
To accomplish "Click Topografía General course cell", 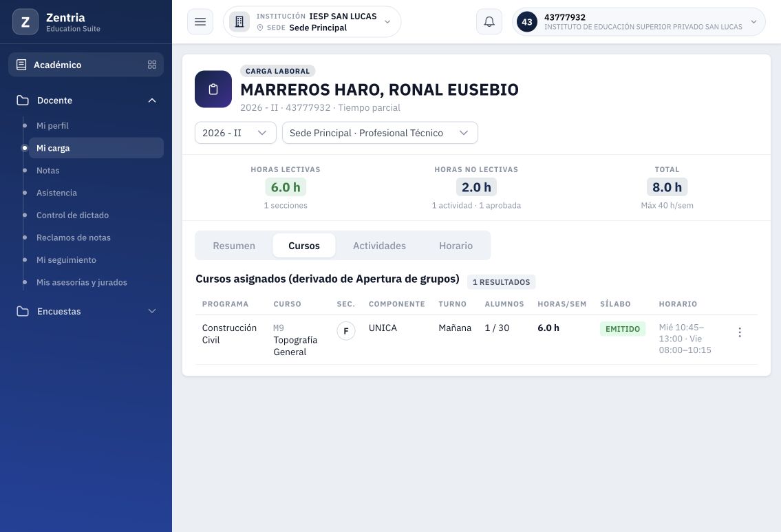I will (295, 345).
